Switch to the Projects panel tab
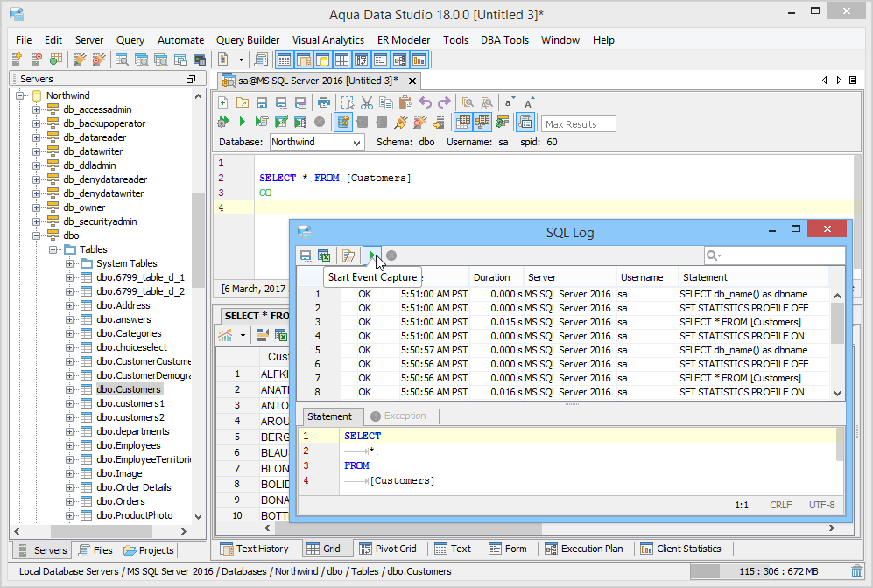This screenshot has width=873, height=588. point(149,550)
